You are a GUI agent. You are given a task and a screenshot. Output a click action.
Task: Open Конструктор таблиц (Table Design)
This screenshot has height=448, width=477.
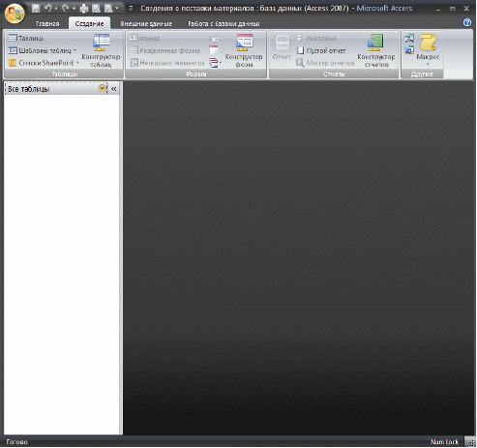(x=101, y=50)
